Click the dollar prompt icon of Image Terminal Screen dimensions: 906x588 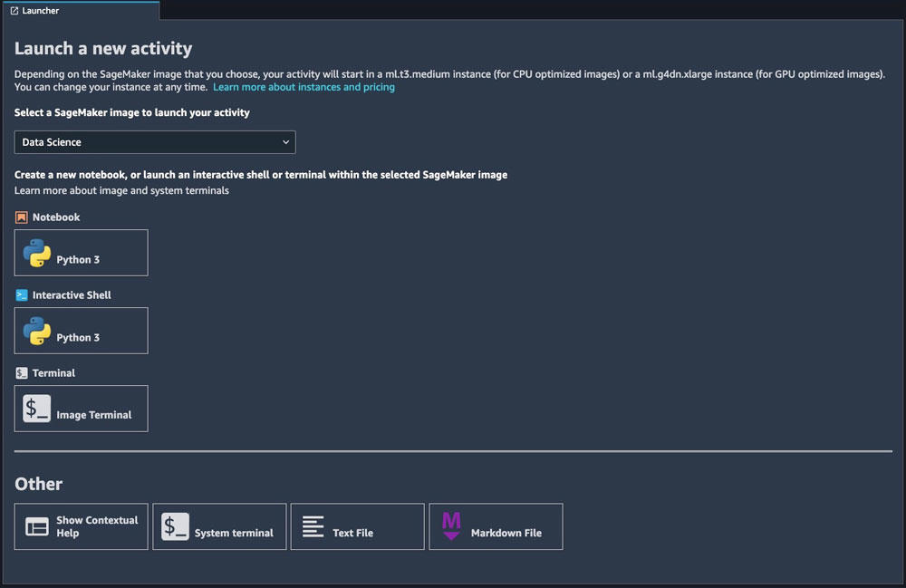pyautogui.click(x=37, y=409)
